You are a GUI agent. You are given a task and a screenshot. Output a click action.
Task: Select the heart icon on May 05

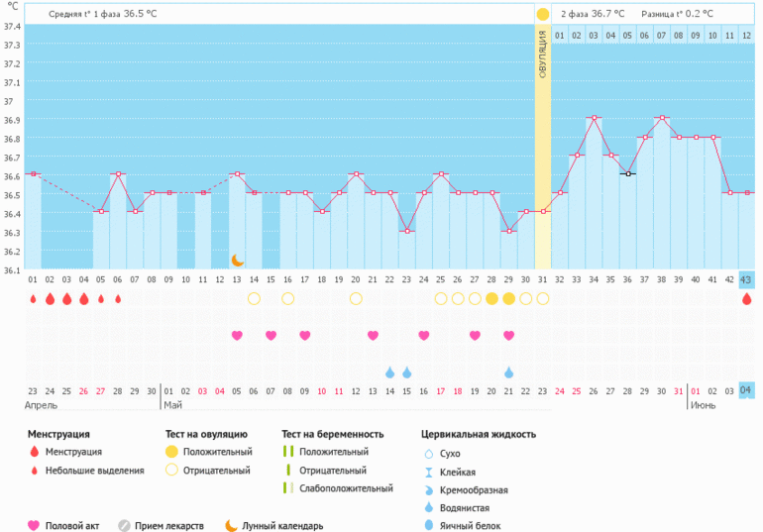237,335
